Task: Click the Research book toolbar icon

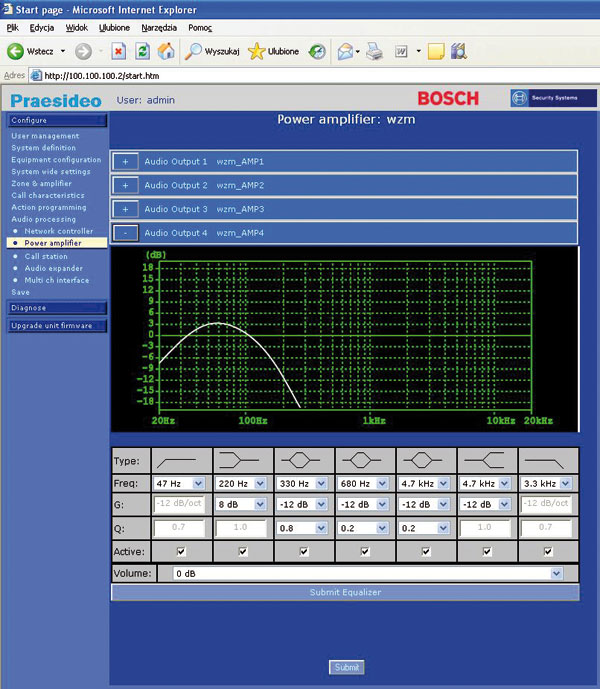Action: point(458,51)
